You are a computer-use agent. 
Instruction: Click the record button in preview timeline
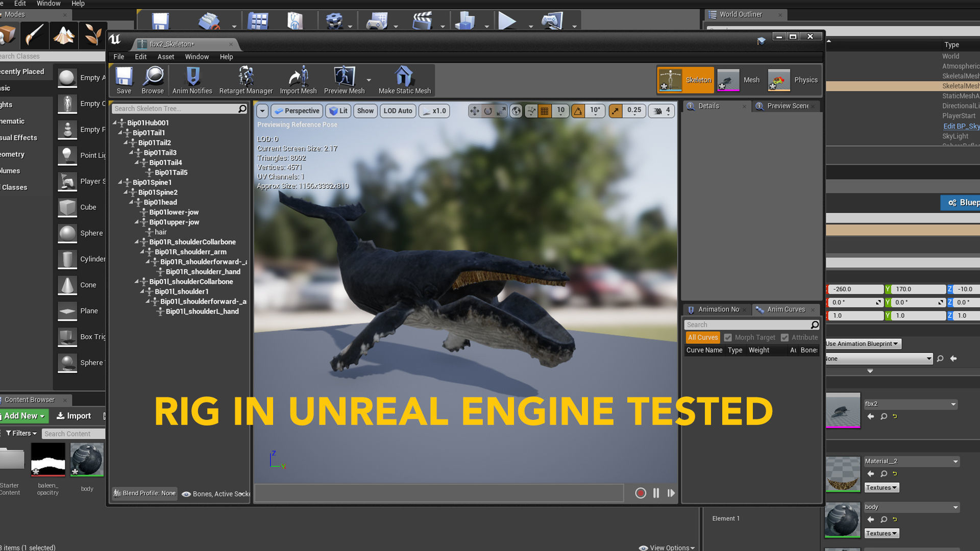click(641, 493)
